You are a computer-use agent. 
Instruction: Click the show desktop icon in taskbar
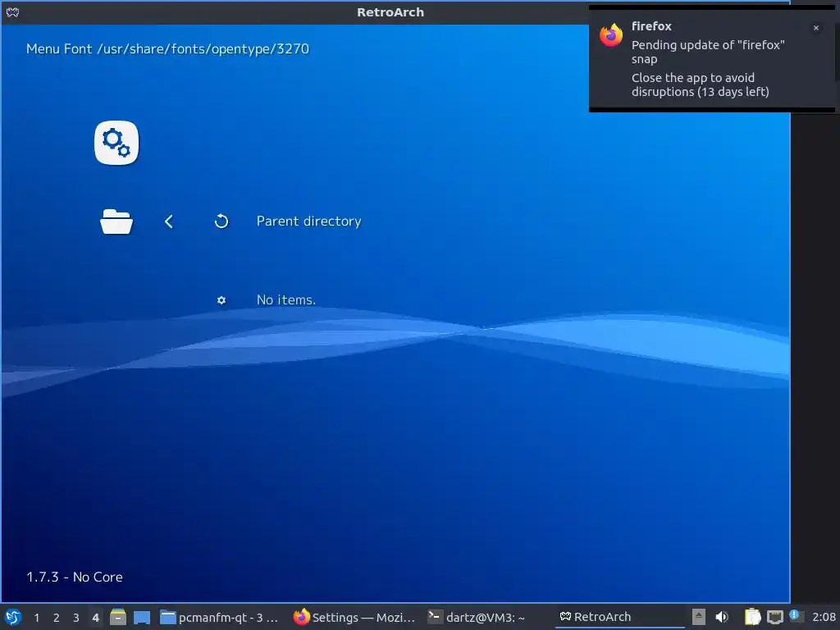[142, 617]
